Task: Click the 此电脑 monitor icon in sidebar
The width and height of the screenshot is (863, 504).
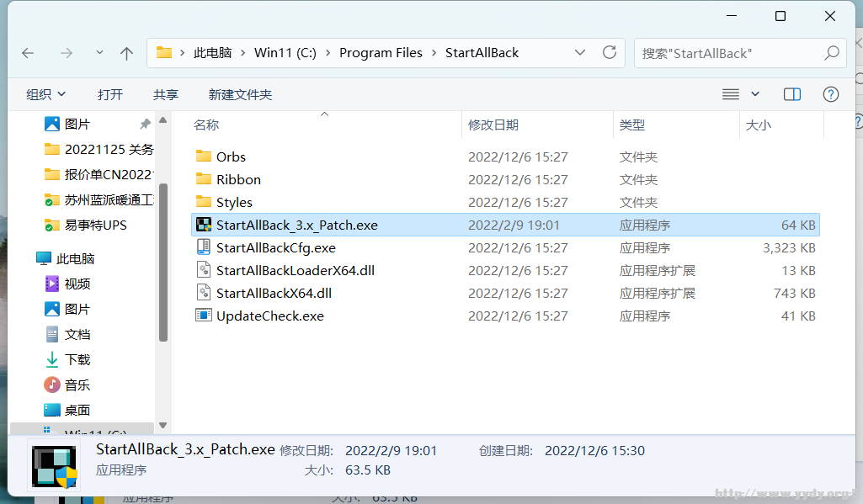Action: [44, 258]
